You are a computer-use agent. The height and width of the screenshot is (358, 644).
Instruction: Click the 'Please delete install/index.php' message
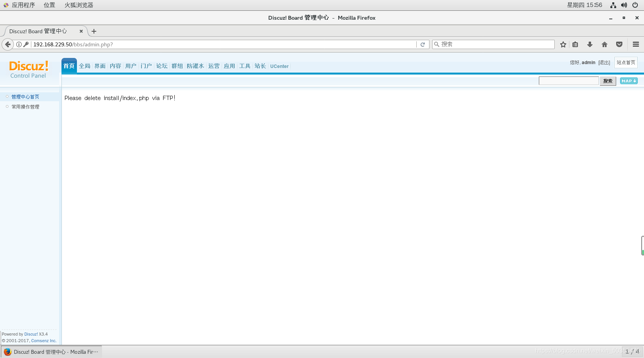coord(120,98)
